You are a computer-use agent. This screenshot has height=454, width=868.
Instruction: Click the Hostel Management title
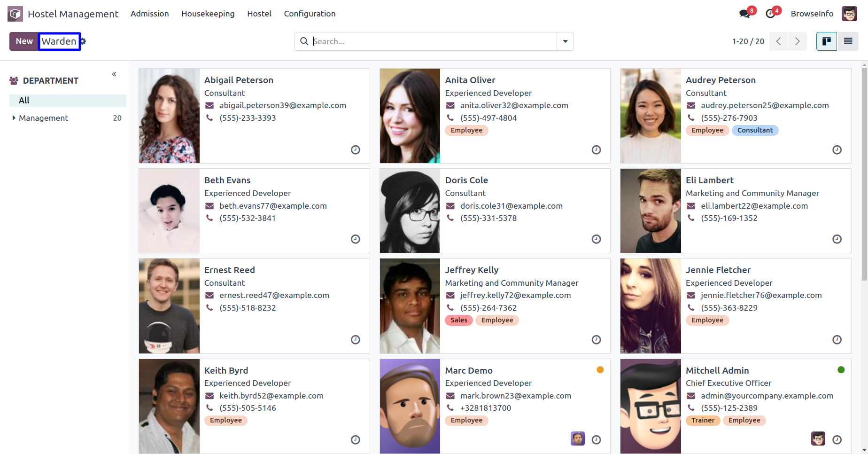[x=73, y=14]
